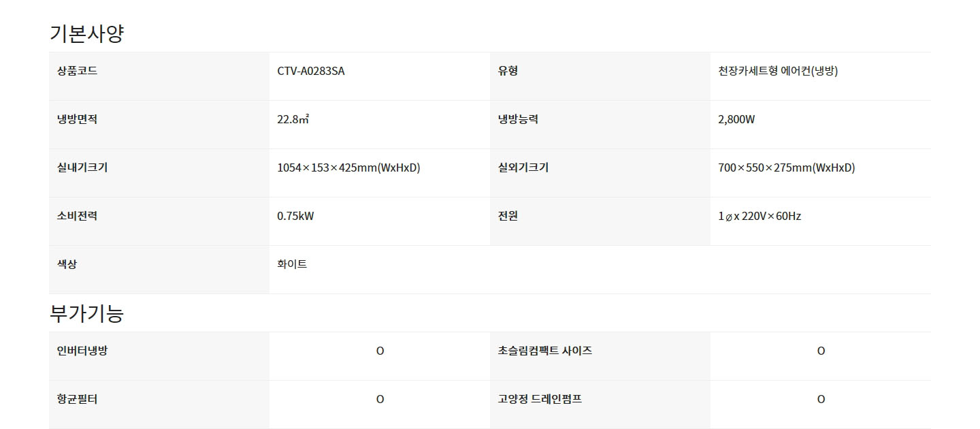This screenshot has width=980, height=429.
Task: Click the 색상 value 화이트
Action: (x=292, y=264)
